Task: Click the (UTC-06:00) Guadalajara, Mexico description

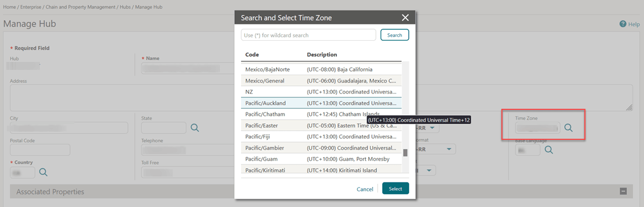Action: tap(352, 80)
